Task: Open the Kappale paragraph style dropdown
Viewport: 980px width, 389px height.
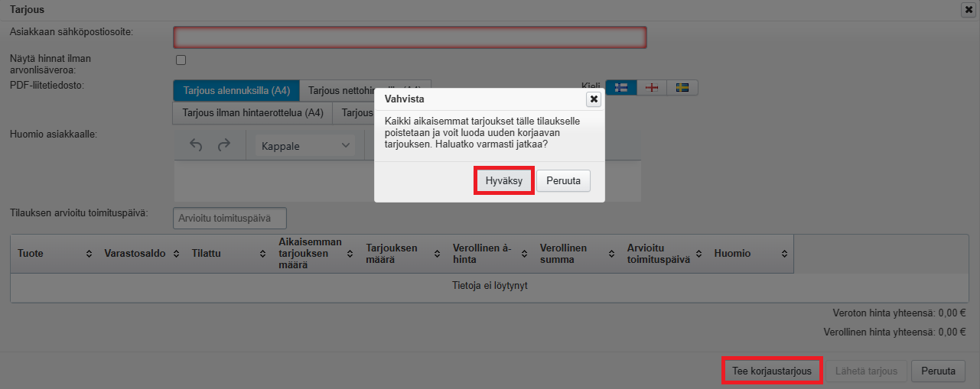Action: (x=305, y=145)
